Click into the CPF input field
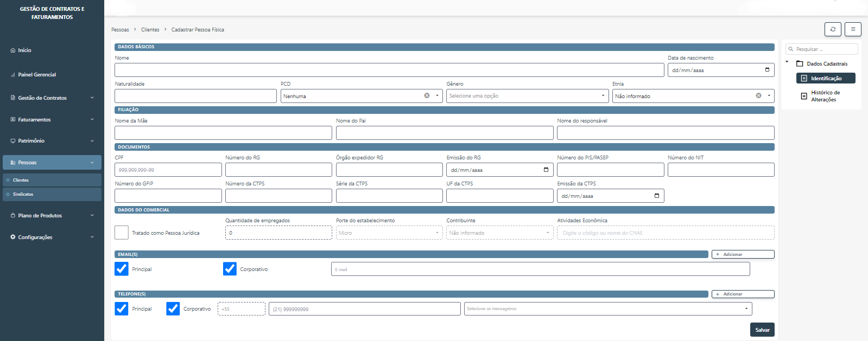Image resolution: width=868 pixels, height=341 pixels. coord(168,170)
